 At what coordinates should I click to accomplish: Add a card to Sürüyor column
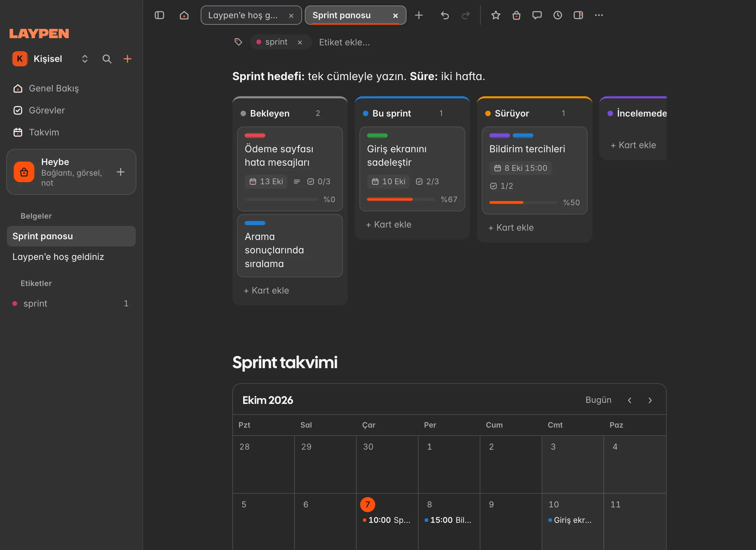[x=511, y=228]
